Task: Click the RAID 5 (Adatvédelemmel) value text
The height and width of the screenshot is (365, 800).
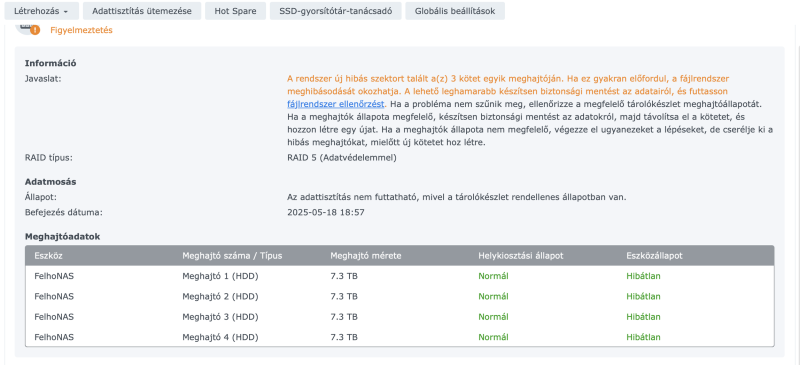Action: coord(342,158)
